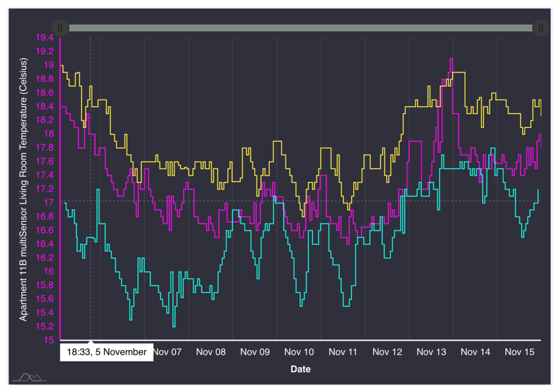Click the "19.2" y-axis value

click(x=45, y=51)
